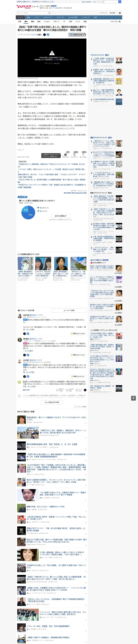Image resolution: width=138 pixels, height=644 pixels.
Task: Open トピックス一覧 link
Action: [115, 21]
